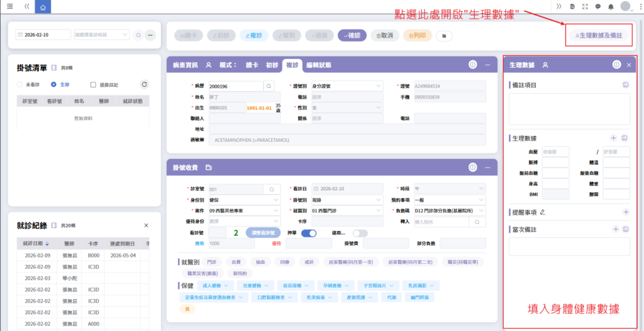
Task: Click the 列印 print button
Action: coord(418,36)
